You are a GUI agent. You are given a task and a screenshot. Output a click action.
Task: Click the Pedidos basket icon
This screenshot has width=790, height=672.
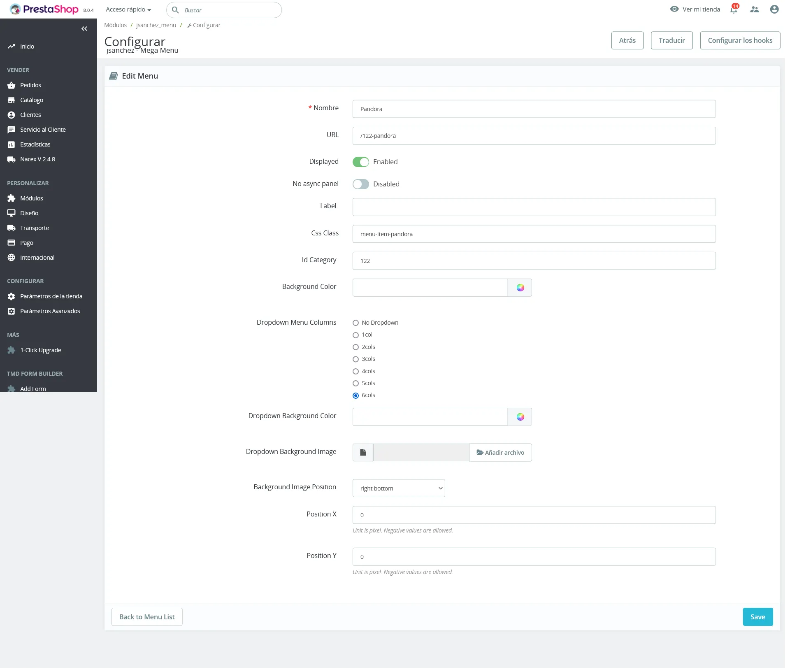(12, 85)
